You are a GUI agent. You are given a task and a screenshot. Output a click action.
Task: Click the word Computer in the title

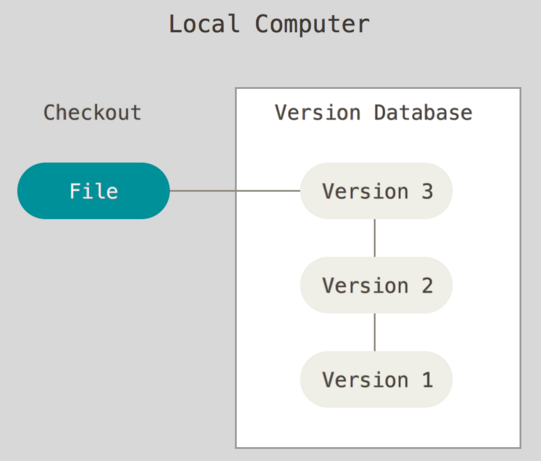[x=312, y=24]
